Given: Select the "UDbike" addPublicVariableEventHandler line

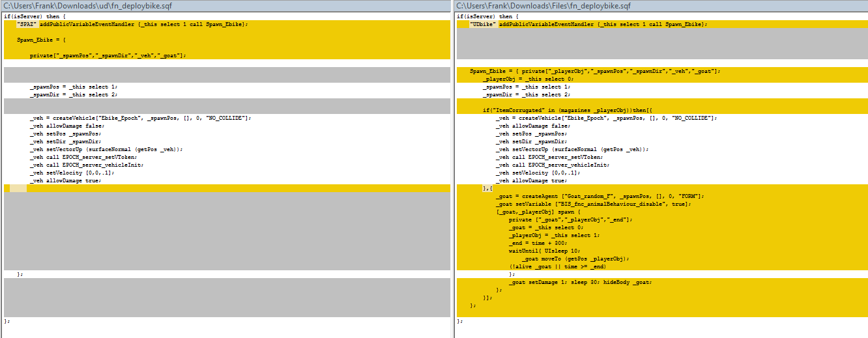Looking at the screenshot, I should click(588, 24).
